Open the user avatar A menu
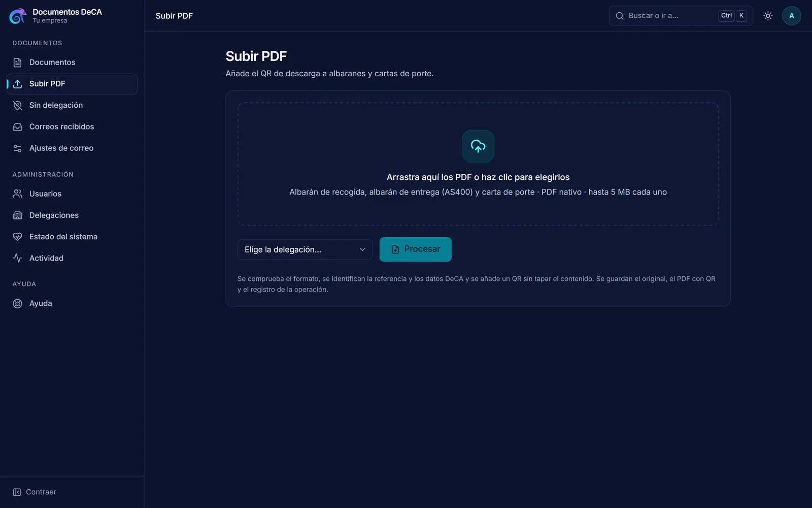Screen dimensions: 812x508 792,16
